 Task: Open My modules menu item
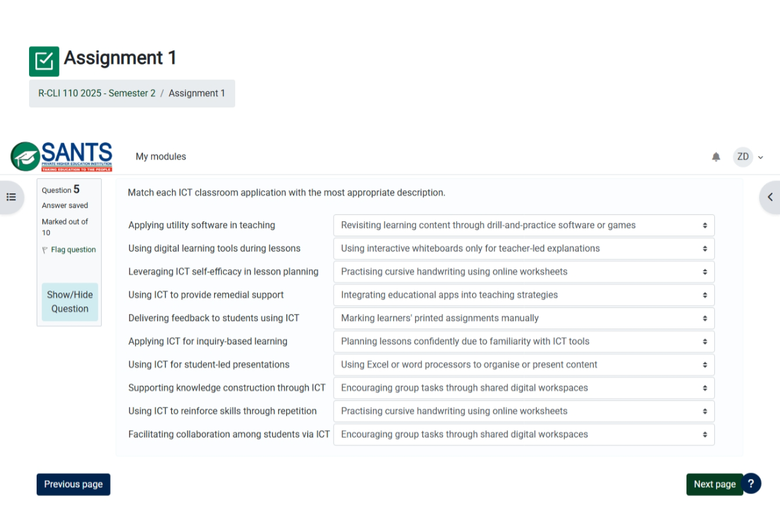pos(161,157)
